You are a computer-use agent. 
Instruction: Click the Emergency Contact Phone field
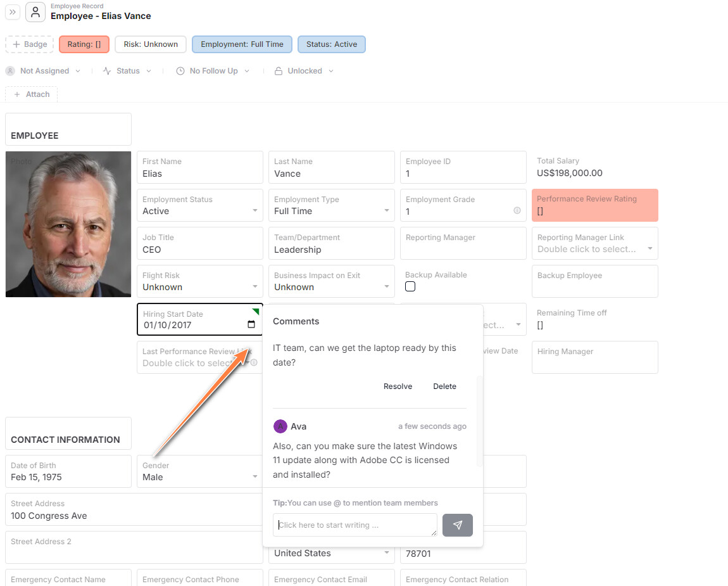click(200, 578)
